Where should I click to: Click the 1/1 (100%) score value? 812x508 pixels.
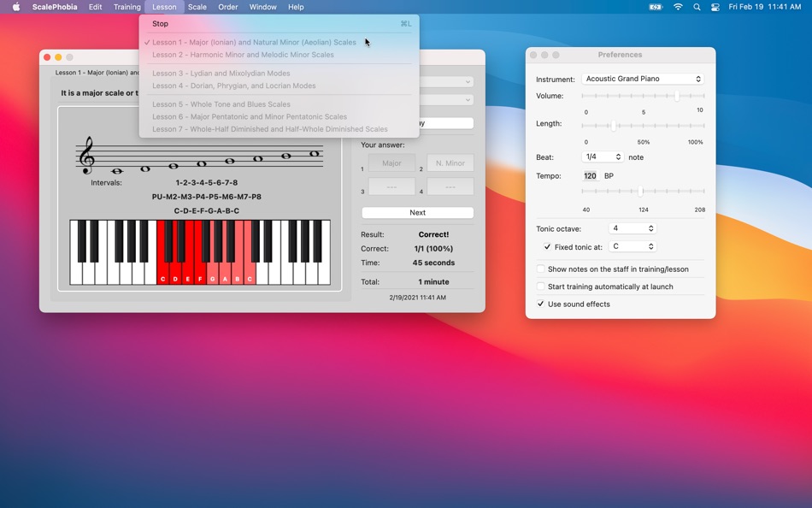pos(433,249)
